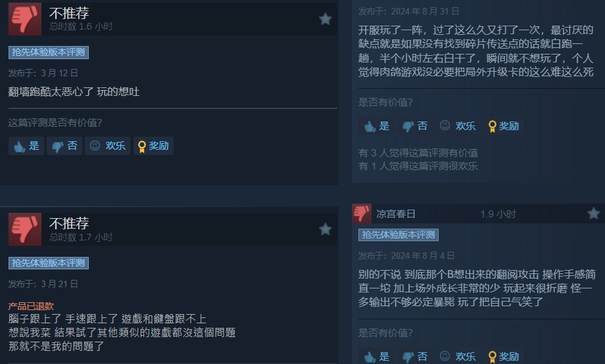Click the star icon on 凉宫春日's review
605x364 pixels.
click(x=593, y=214)
